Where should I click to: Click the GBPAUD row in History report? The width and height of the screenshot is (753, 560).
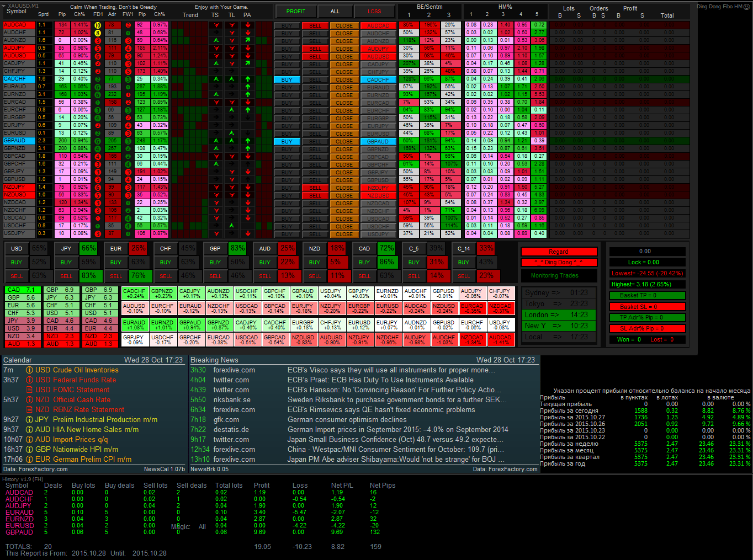pos(199,532)
